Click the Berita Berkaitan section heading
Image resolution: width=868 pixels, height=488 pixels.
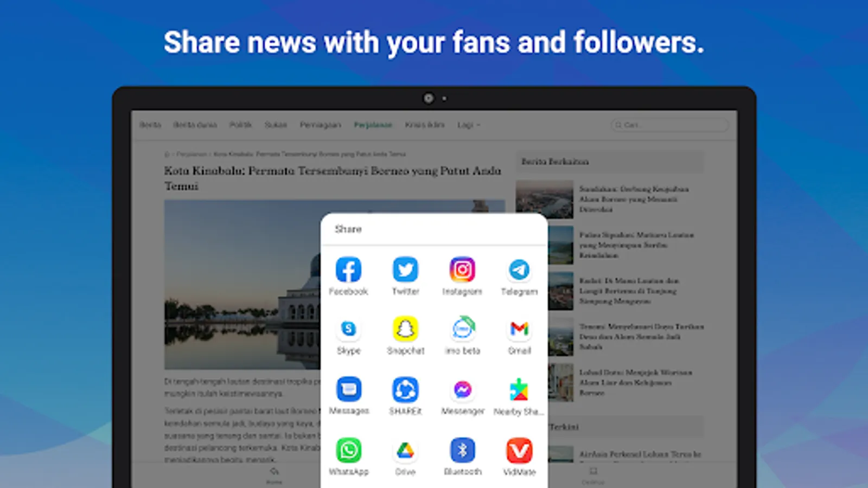[555, 162]
